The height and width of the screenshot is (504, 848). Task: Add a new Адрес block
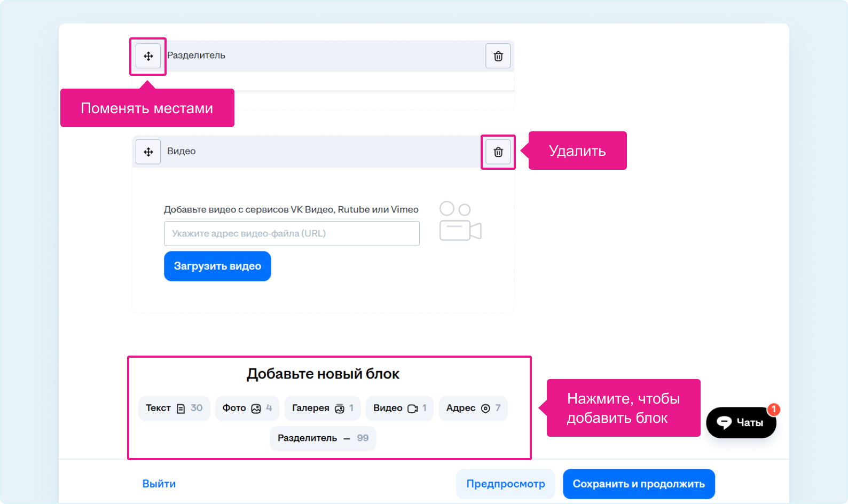(473, 408)
